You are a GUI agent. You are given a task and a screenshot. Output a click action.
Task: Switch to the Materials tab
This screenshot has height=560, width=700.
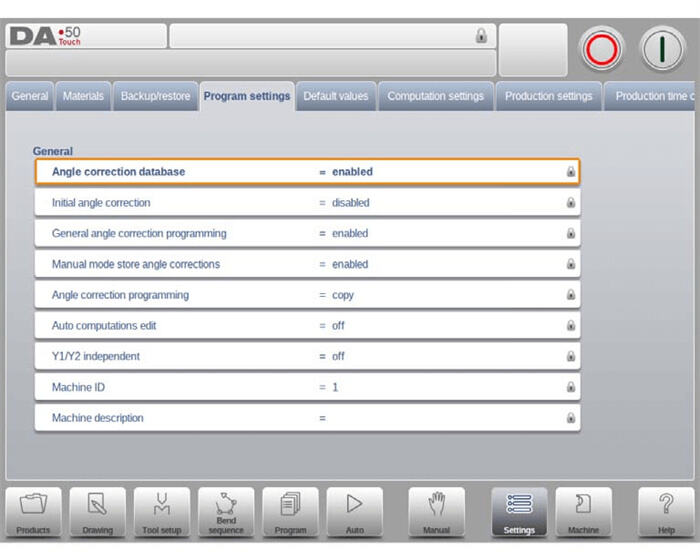point(83,97)
